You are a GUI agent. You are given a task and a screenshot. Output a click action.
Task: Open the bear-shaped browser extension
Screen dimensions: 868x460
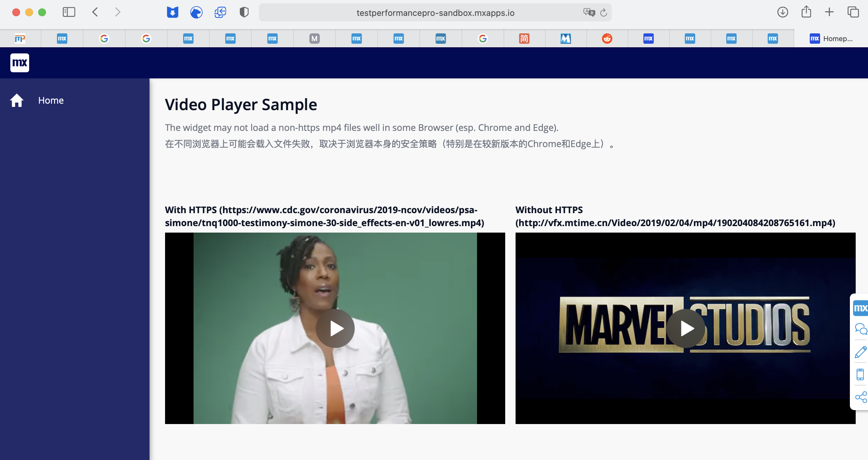(x=196, y=12)
